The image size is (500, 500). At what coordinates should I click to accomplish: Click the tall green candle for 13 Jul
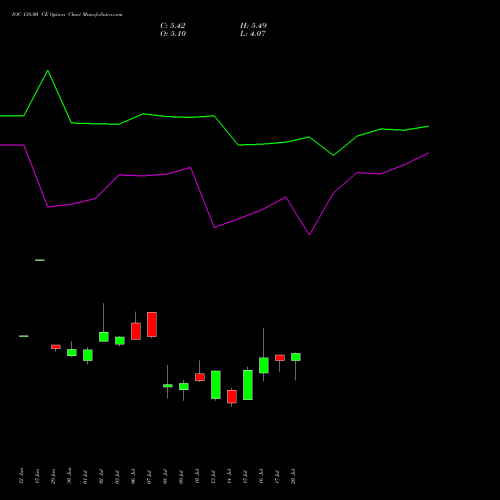[x=216, y=385]
